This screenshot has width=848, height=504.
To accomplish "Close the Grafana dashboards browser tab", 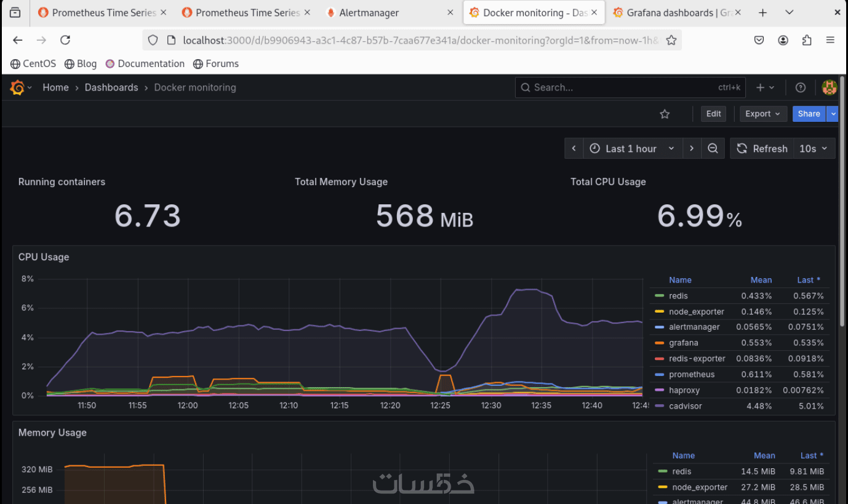I will coord(738,12).
